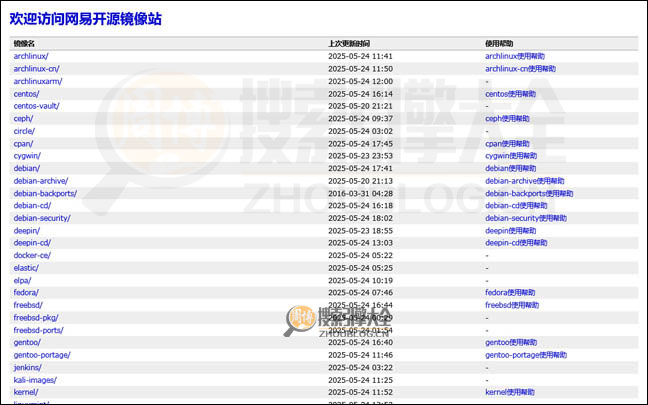Screen dimensions: 648x405
Task: Open the cygwin使用帮助 help link
Action: click(511, 156)
